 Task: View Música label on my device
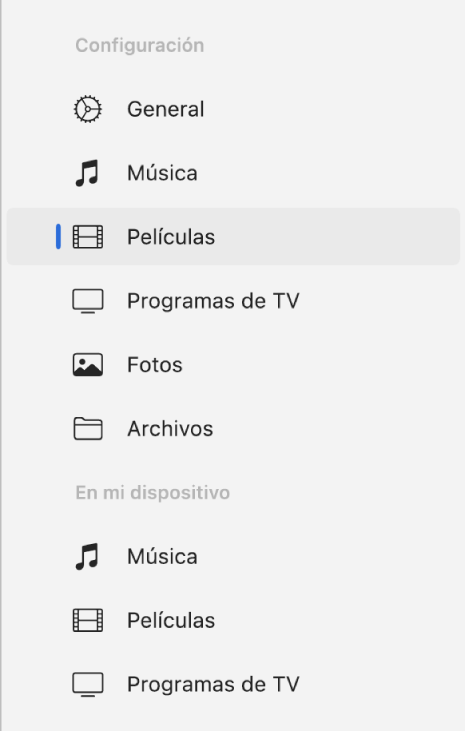click(x=162, y=556)
